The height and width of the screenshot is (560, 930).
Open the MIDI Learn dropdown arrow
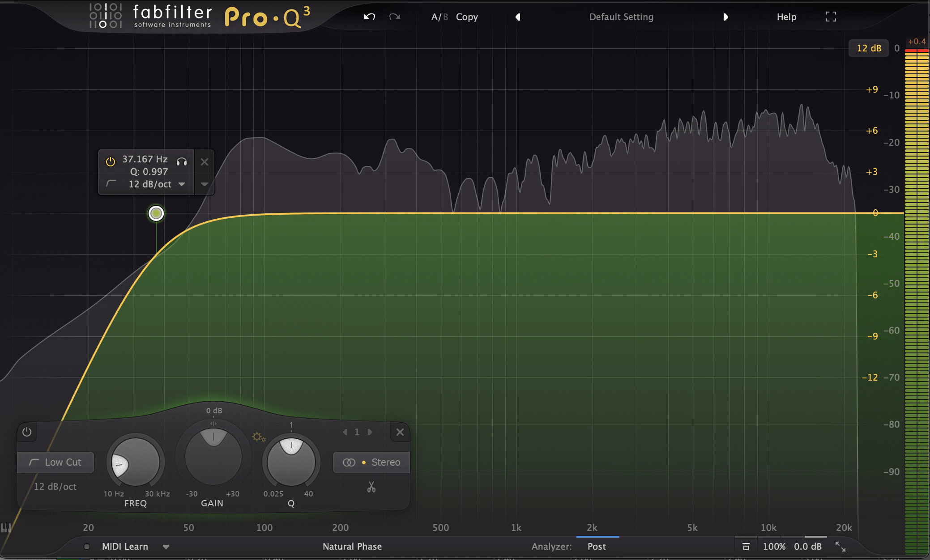pos(166,547)
